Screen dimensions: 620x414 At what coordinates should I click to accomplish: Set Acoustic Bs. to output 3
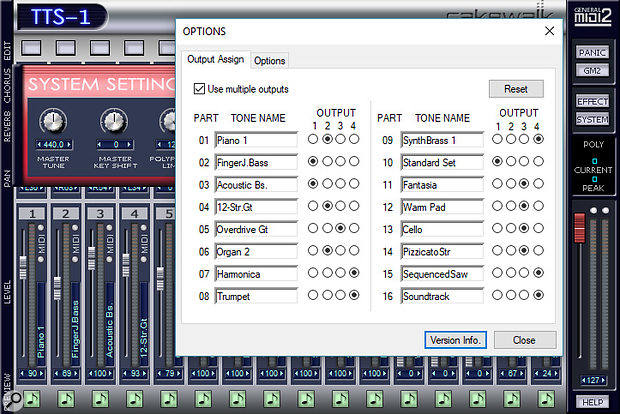coord(340,183)
